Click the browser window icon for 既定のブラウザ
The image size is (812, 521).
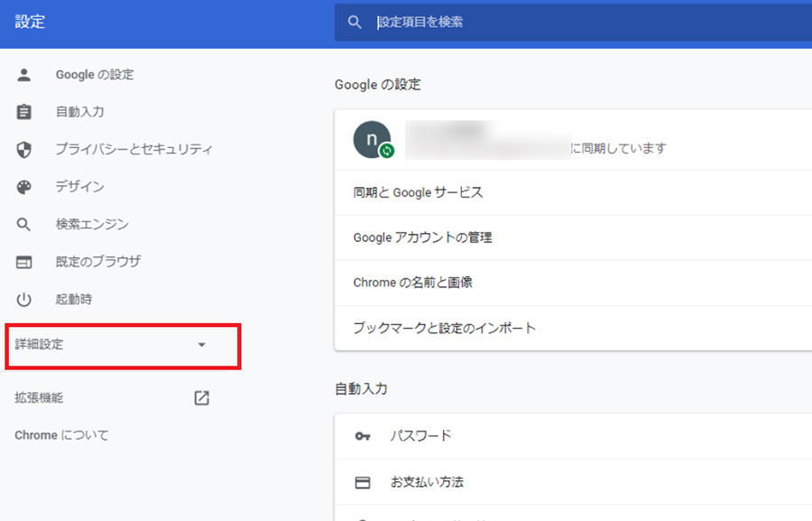[24, 262]
